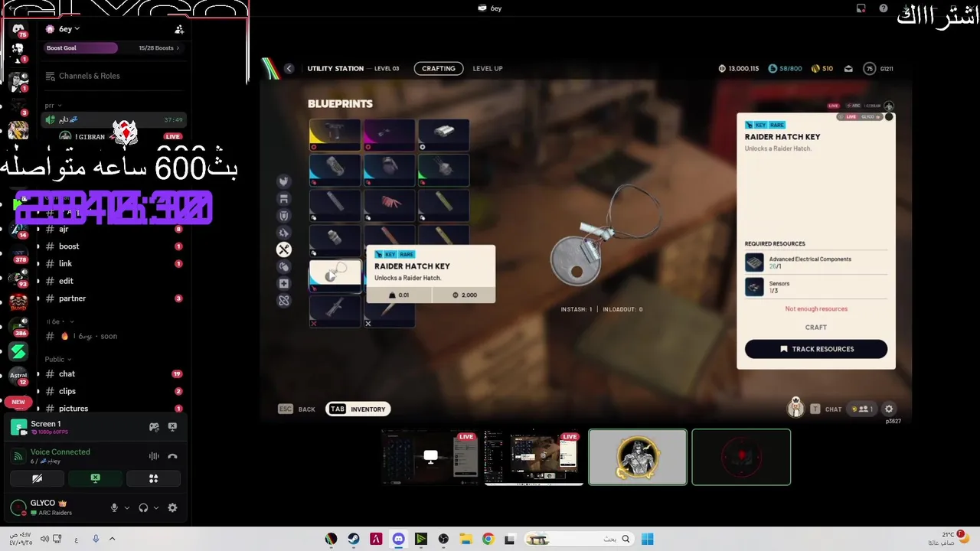Open the 6ey server name dropdown
Image resolution: width=980 pixels, height=551 pixels.
coord(64,29)
